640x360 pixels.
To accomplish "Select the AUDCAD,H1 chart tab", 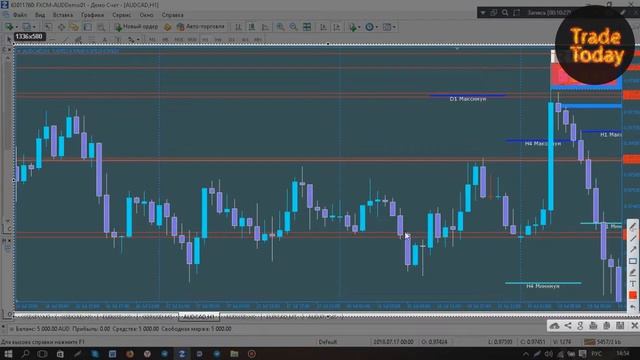I will (199, 316).
